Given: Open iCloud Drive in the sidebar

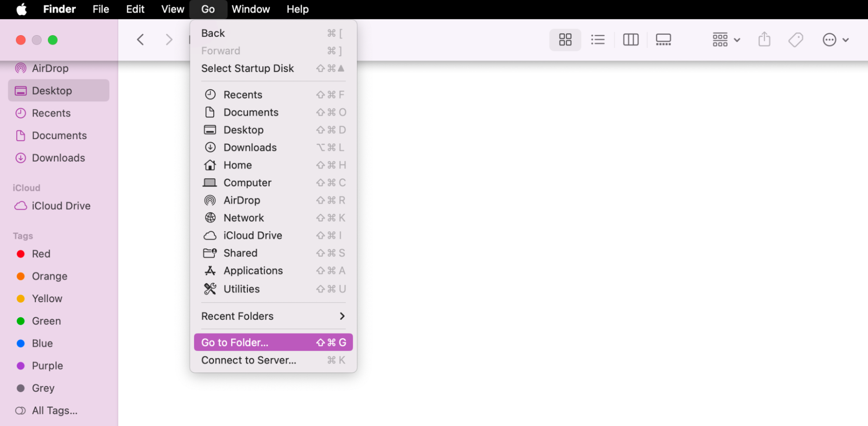Looking at the screenshot, I should (61, 206).
